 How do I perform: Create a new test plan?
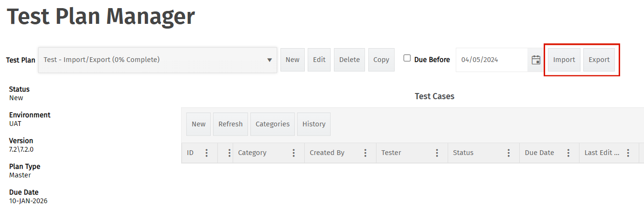(292, 60)
